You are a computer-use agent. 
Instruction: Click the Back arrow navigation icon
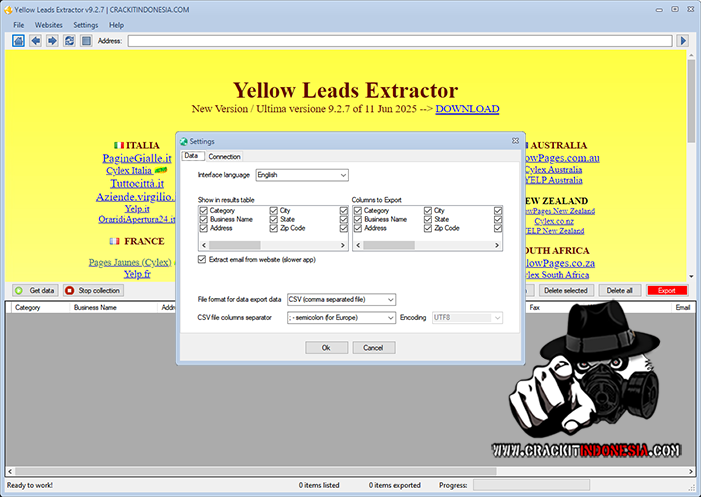coord(36,41)
